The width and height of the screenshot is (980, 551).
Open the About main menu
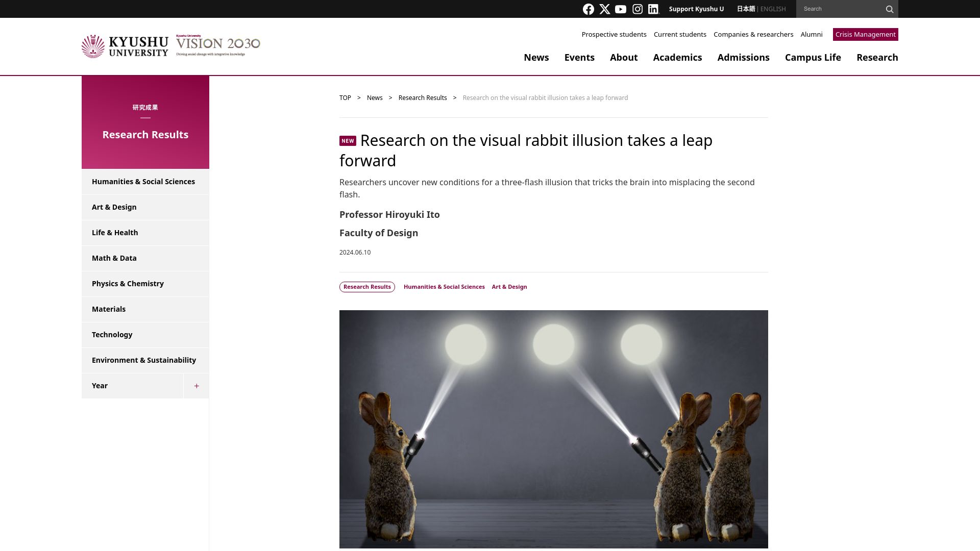tap(624, 58)
